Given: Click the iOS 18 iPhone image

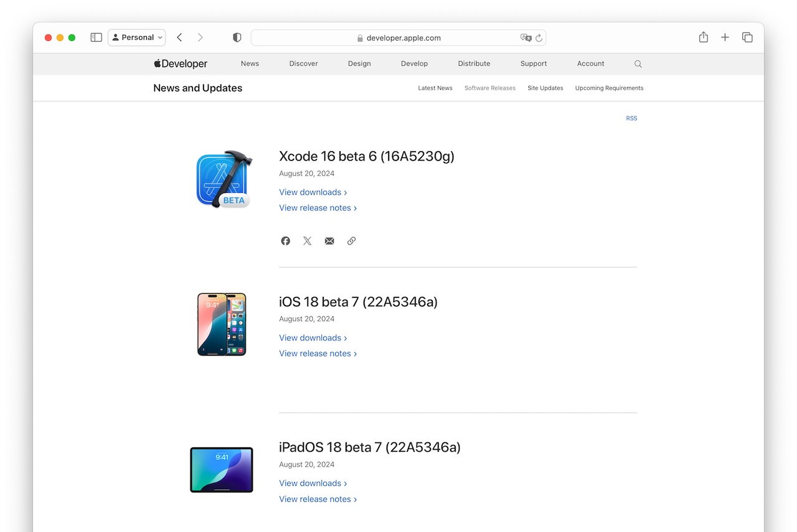Looking at the screenshot, I should tap(222, 324).
